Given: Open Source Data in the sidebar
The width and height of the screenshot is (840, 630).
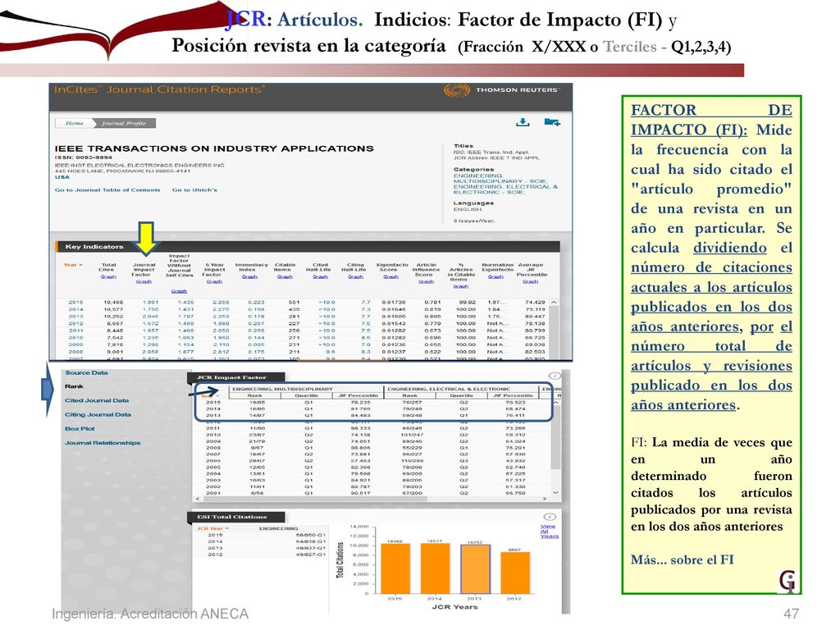Looking at the screenshot, I should coord(86,372).
